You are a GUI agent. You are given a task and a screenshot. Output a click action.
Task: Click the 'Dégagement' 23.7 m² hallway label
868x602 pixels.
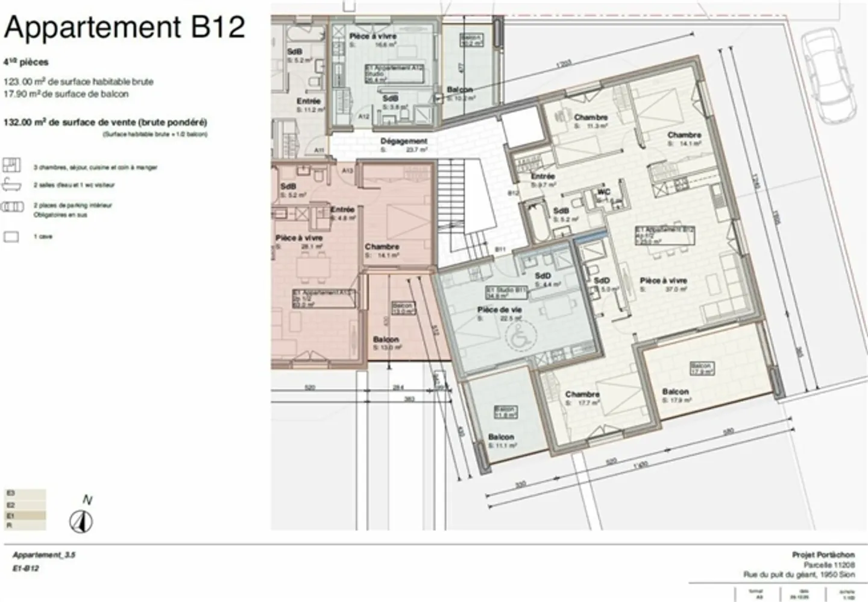[x=404, y=142]
